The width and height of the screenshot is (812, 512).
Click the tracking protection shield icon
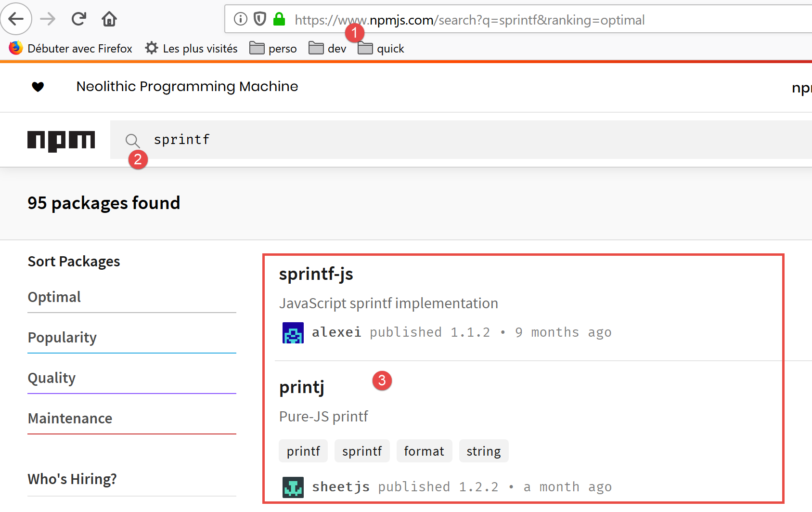(260, 19)
